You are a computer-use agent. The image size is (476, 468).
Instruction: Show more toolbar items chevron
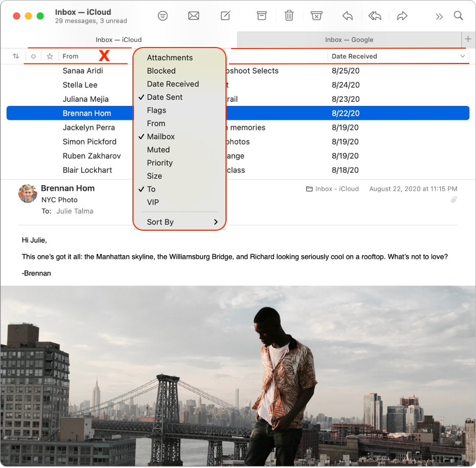click(x=439, y=16)
